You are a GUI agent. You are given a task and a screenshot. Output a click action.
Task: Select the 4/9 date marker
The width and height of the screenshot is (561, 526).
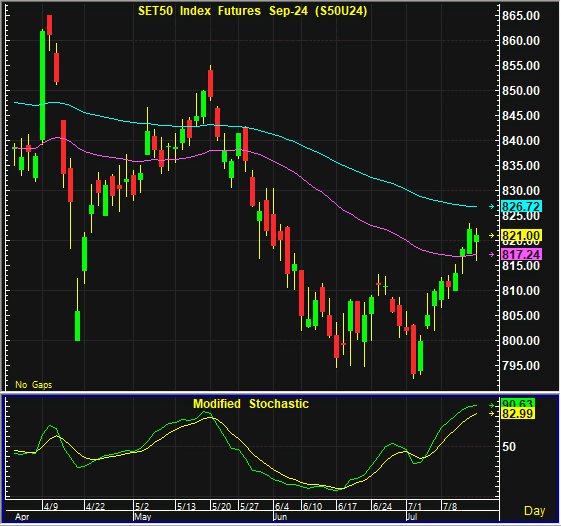click(x=51, y=506)
